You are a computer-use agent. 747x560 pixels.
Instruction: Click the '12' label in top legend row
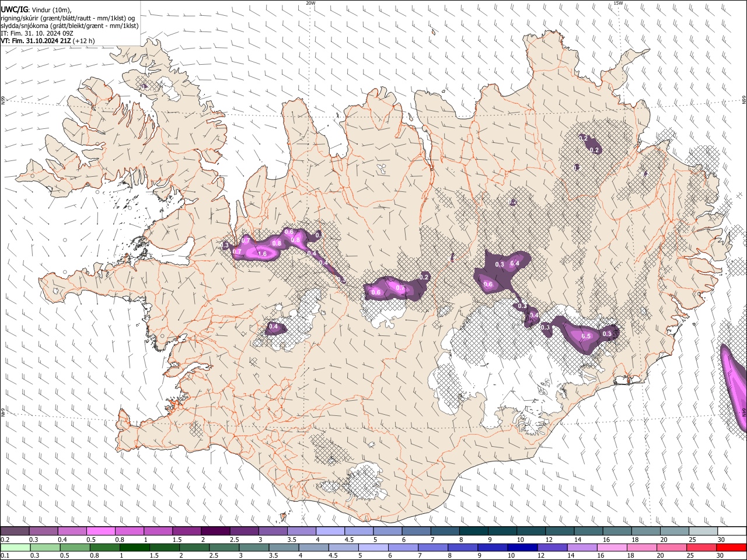tap(549, 540)
